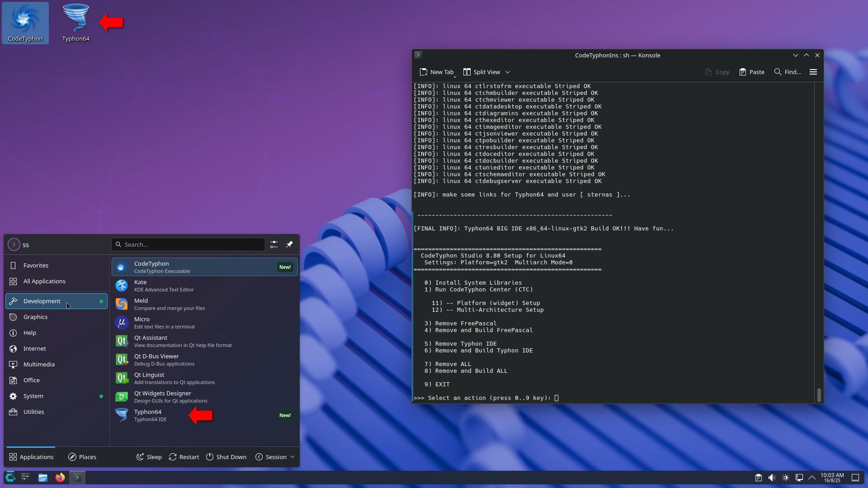Open Qt Widgets Designer entry
This screenshot has width=868, height=488.
(204, 397)
